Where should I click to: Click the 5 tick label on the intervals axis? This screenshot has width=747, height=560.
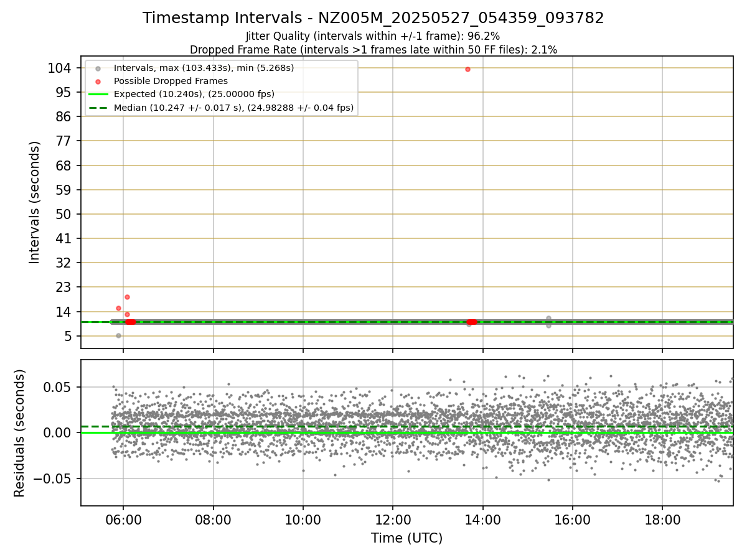(67, 336)
